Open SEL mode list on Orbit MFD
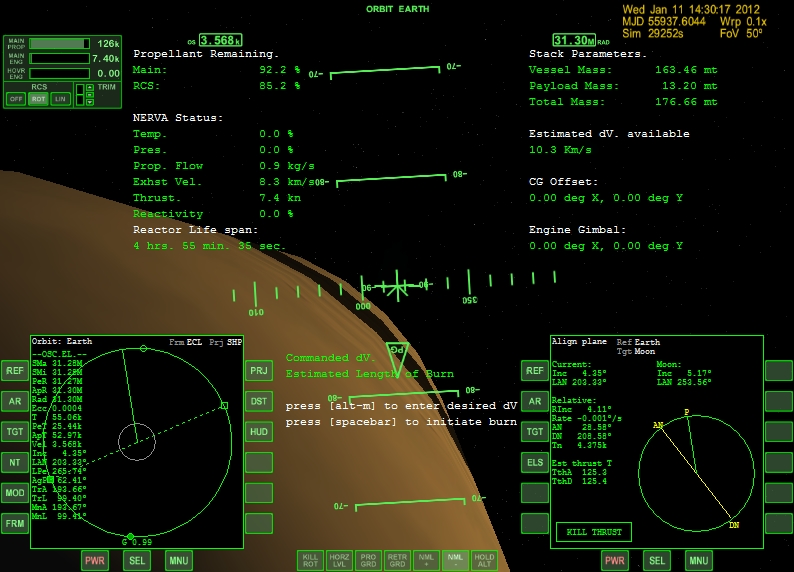Image resolution: width=794 pixels, height=572 pixels. [137, 561]
